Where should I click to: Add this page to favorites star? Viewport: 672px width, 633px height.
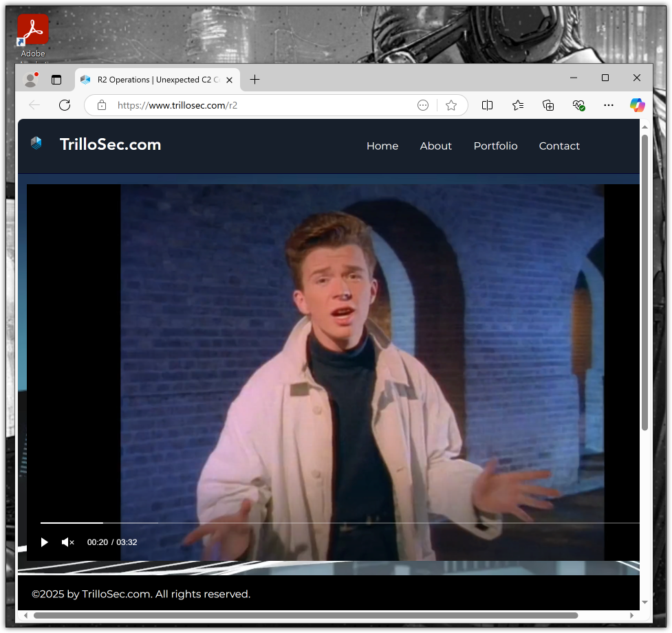click(x=451, y=105)
